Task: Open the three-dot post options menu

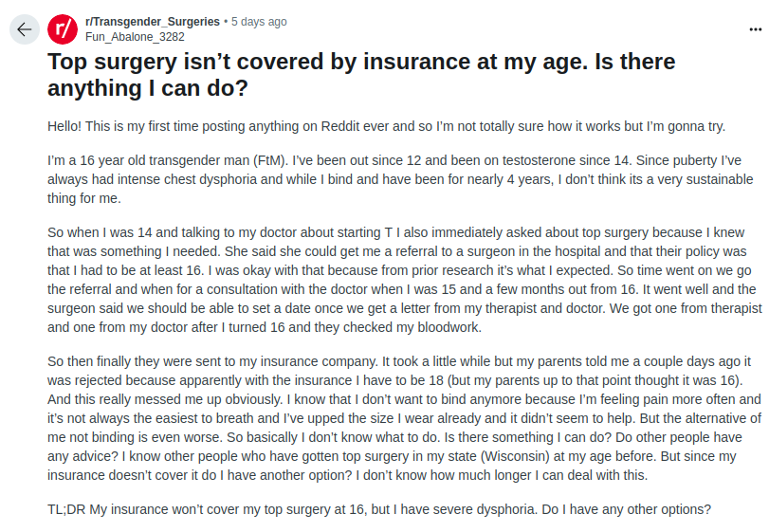Action: coord(756,29)
